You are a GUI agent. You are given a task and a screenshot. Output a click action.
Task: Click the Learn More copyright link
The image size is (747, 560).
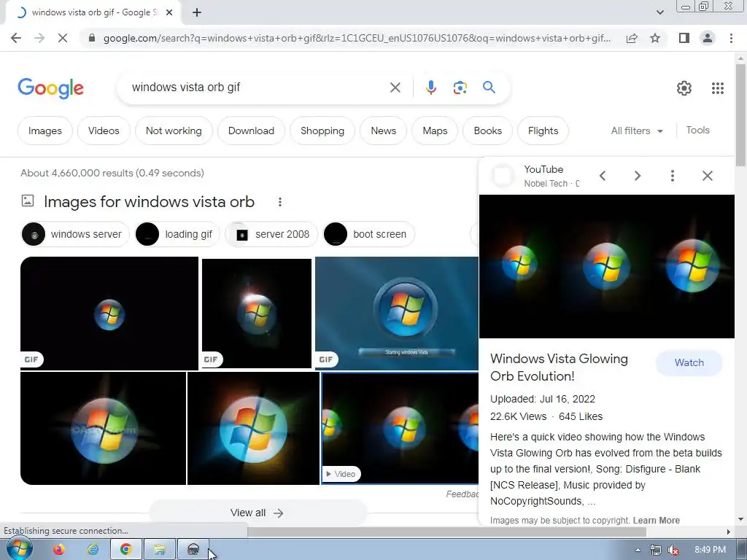click(656, 521)
